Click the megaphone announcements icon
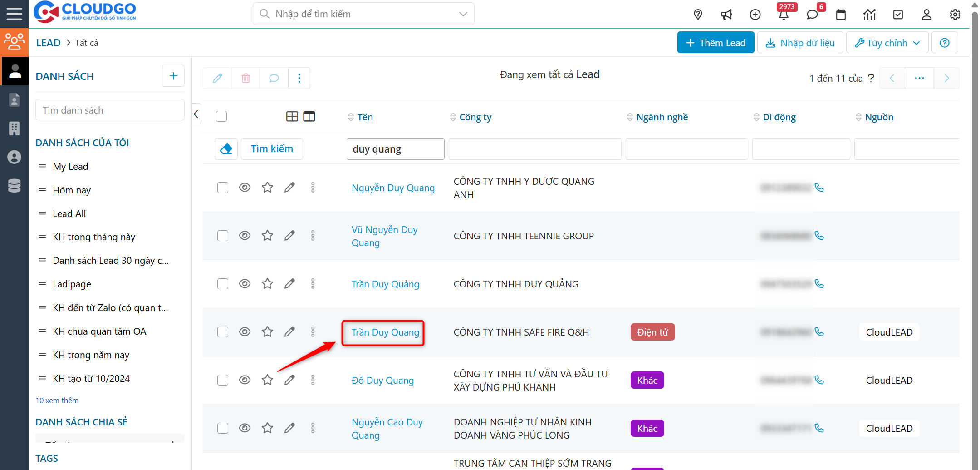The height and width of the screenshot is (470, 980). point(726,15)
